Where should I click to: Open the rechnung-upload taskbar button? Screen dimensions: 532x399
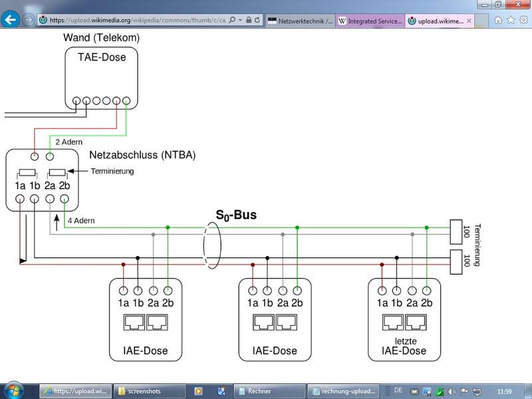[343, 391]
